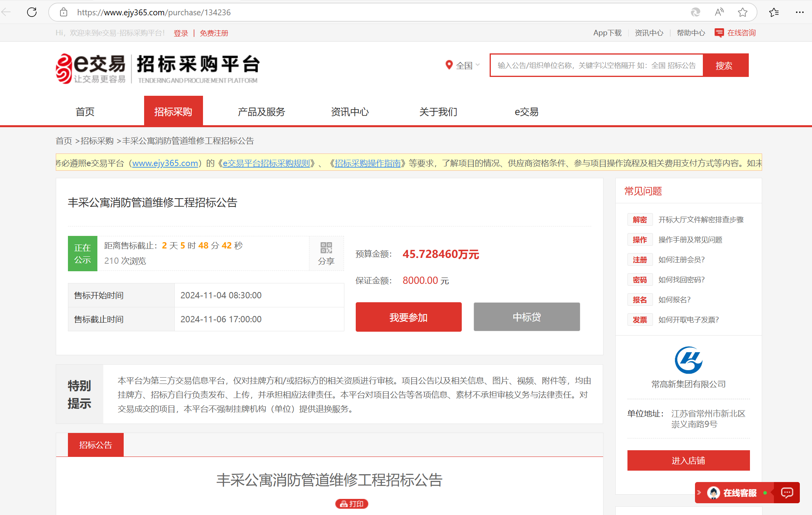Image resolution: width=812 pixels, height=515 pixels.
Task: Click the 45.728460万元 budget amount
Action: (441, 254)
